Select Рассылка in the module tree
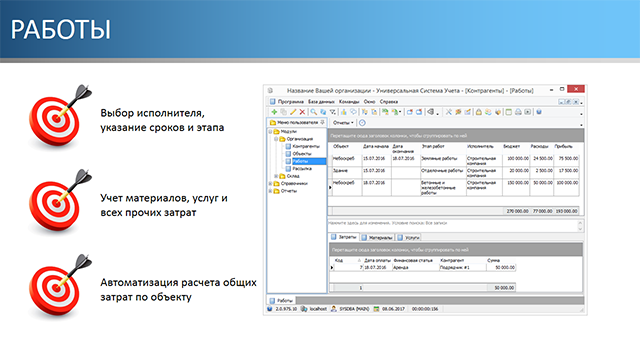The image size is (640, 360). (x=302, y=169)
